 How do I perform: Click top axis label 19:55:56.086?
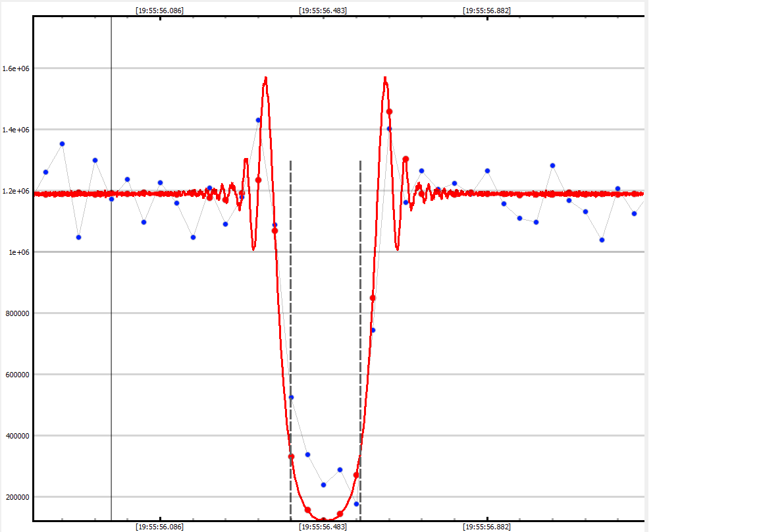pyautogui.click(x=159, y=11)
